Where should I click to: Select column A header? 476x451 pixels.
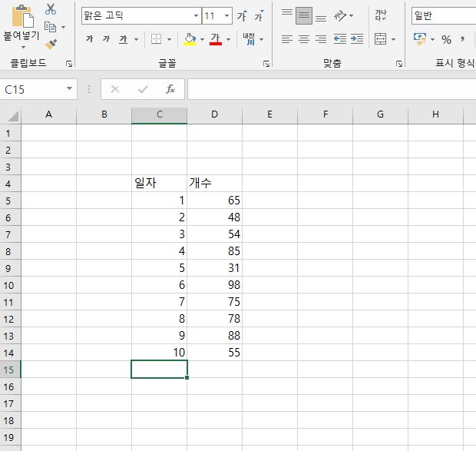[x=48, y=115]
